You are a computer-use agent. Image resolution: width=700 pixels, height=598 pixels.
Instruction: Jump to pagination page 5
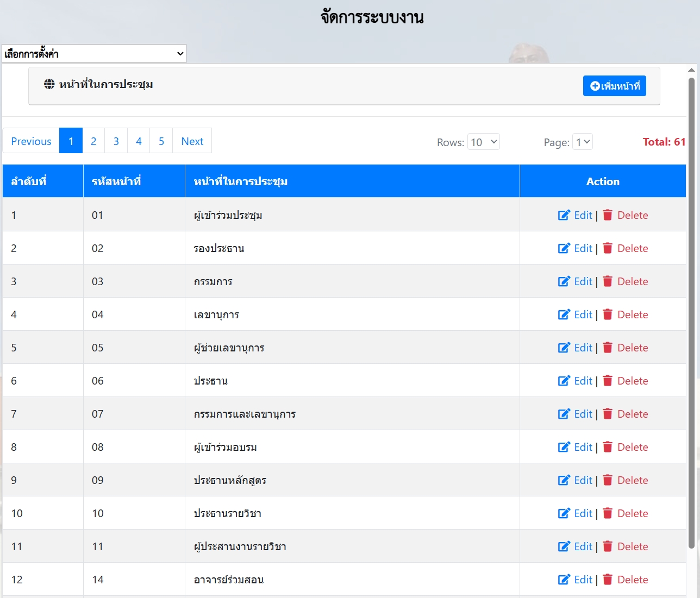(x=161, y=141)
